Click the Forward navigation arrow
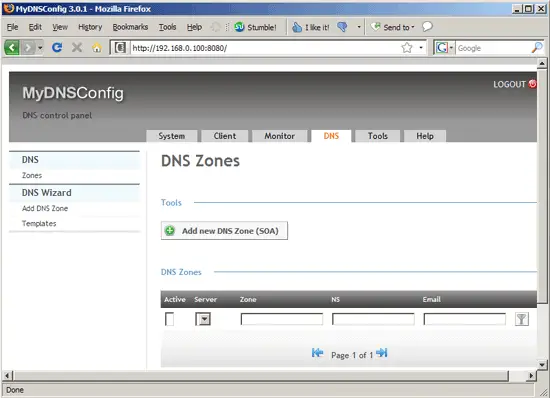Image resolution: width=550 pixels, height=398 pixels. (x=28, y=47)
